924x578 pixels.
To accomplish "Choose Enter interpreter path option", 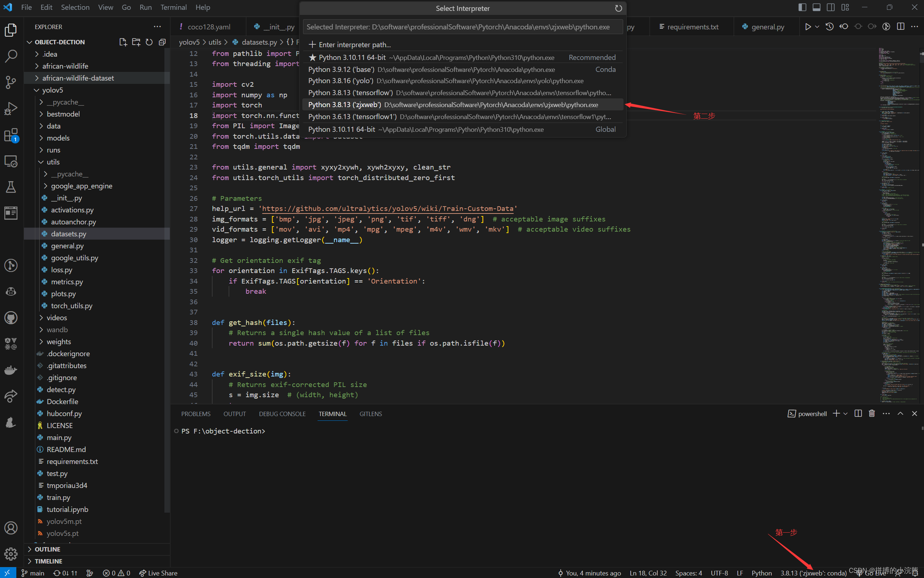I will point(463,45).
